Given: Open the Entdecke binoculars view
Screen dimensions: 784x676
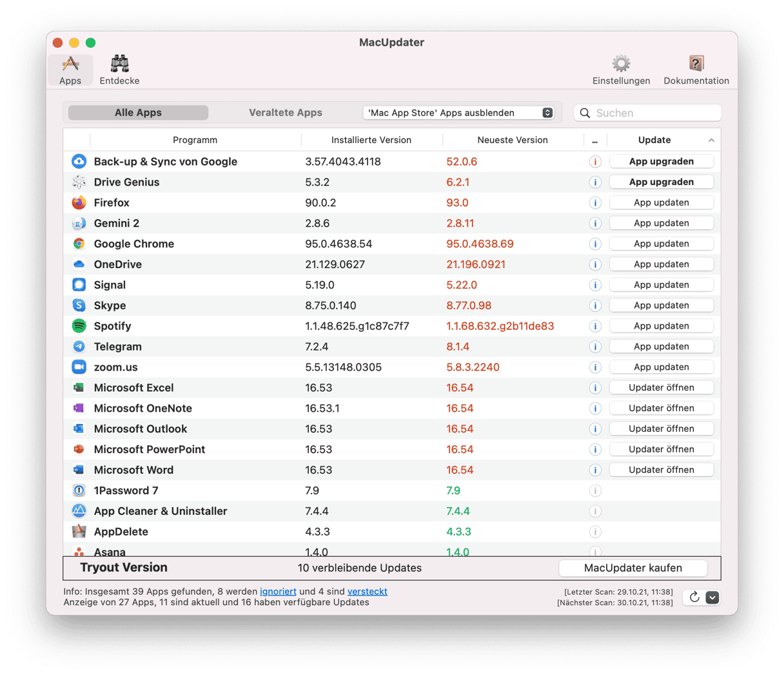Looking at the screenshot, I should (119, 70).
